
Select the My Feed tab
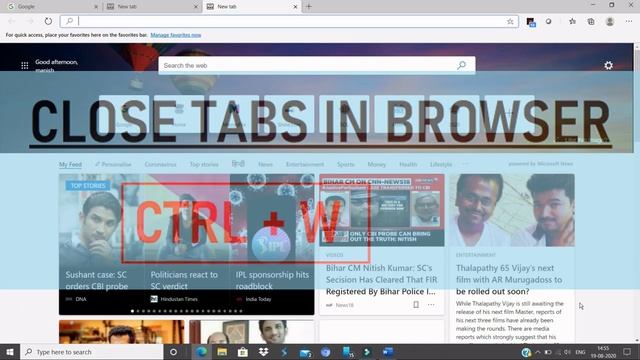[x=70, y=164]
